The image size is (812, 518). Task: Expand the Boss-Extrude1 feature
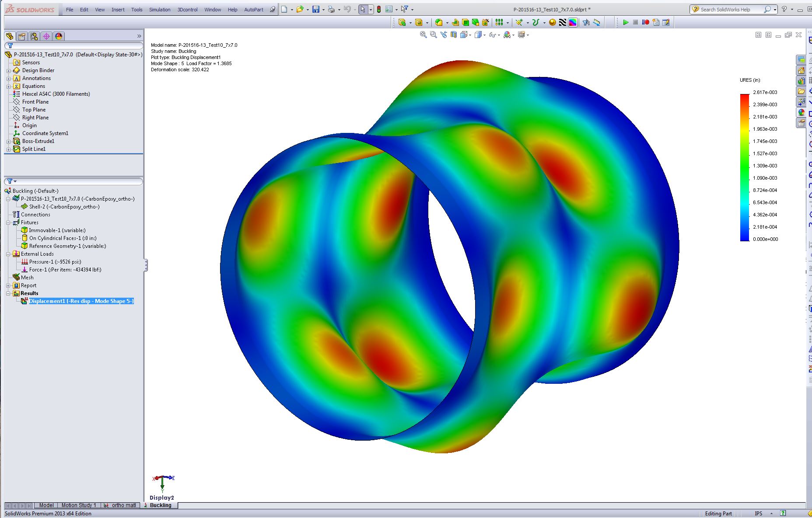coord(8,141)
